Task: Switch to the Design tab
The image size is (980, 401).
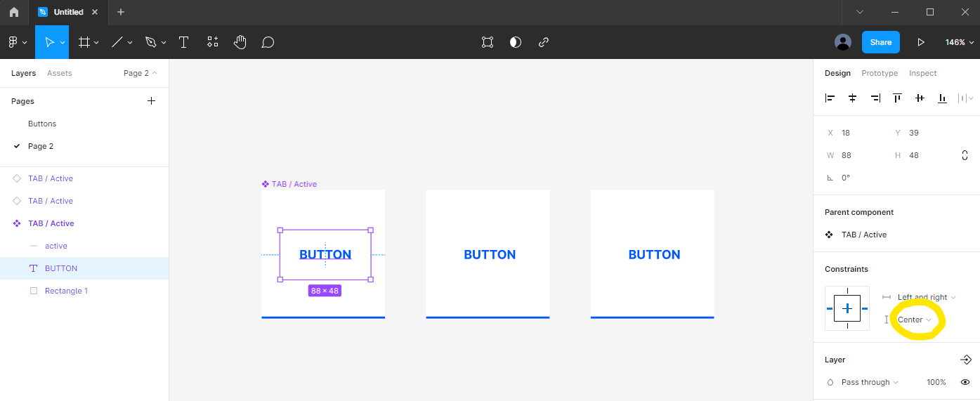Action: [837, 73]
